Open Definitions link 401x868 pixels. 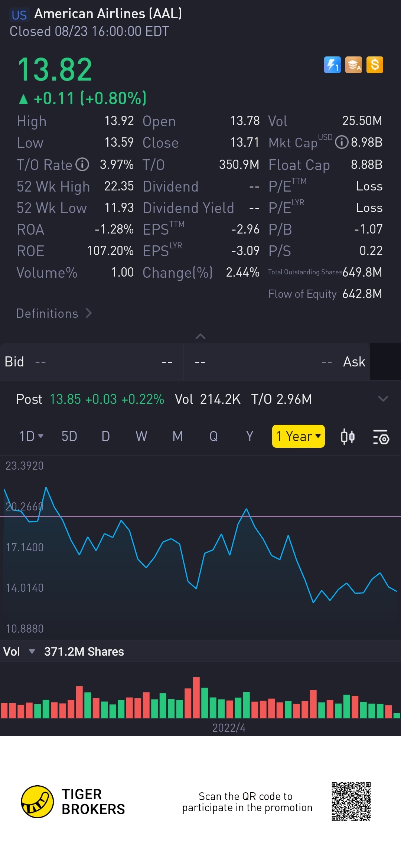[x=54, y=313]
